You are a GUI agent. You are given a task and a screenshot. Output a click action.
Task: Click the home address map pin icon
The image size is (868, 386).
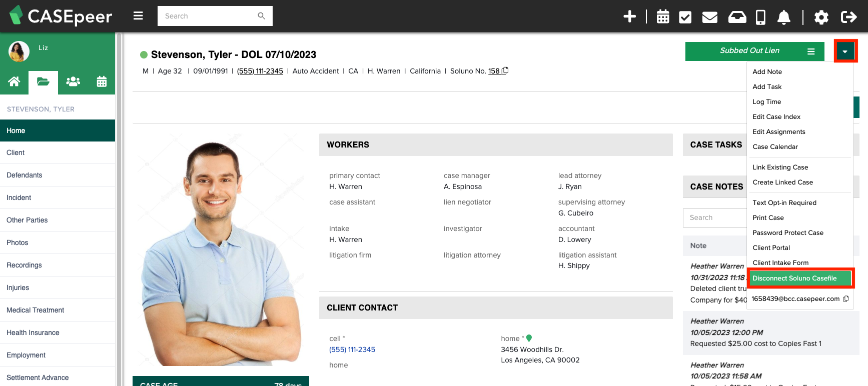[529, 338]
